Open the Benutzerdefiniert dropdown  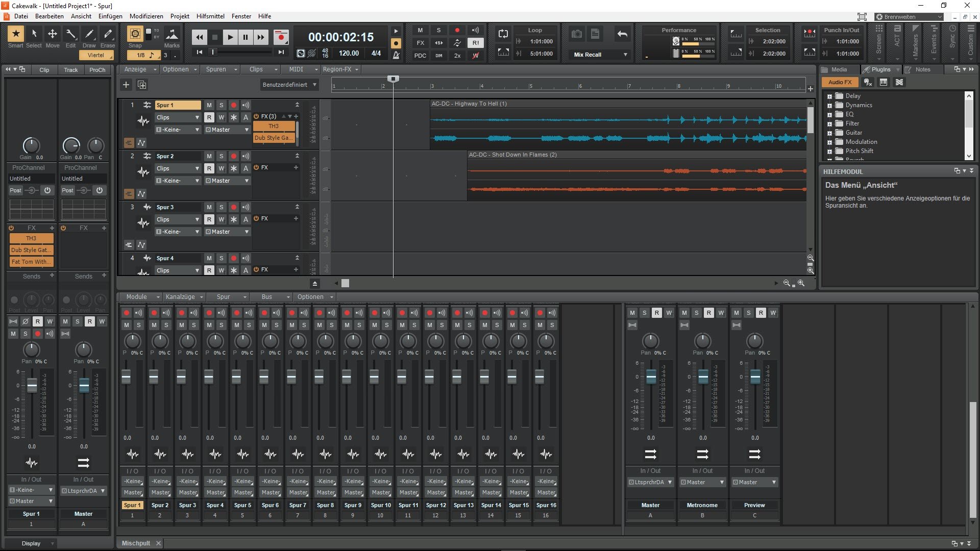point(289,85)
